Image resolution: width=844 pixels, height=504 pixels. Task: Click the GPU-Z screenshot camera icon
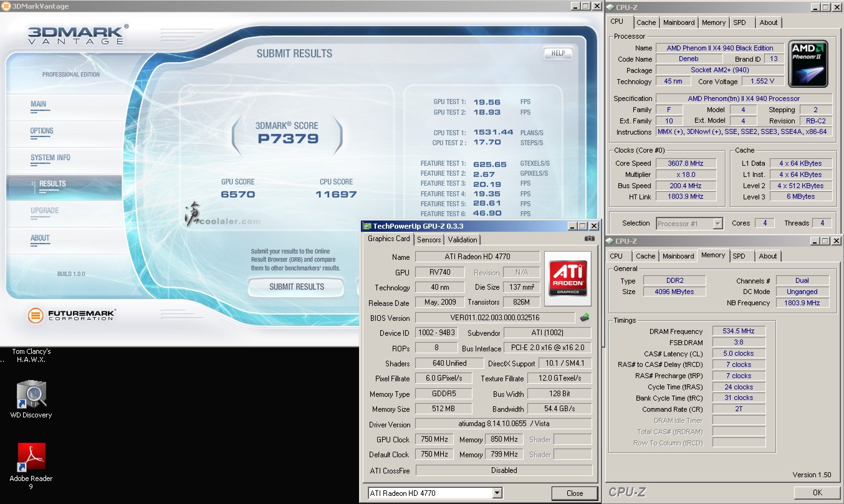[x=589, y=239]
